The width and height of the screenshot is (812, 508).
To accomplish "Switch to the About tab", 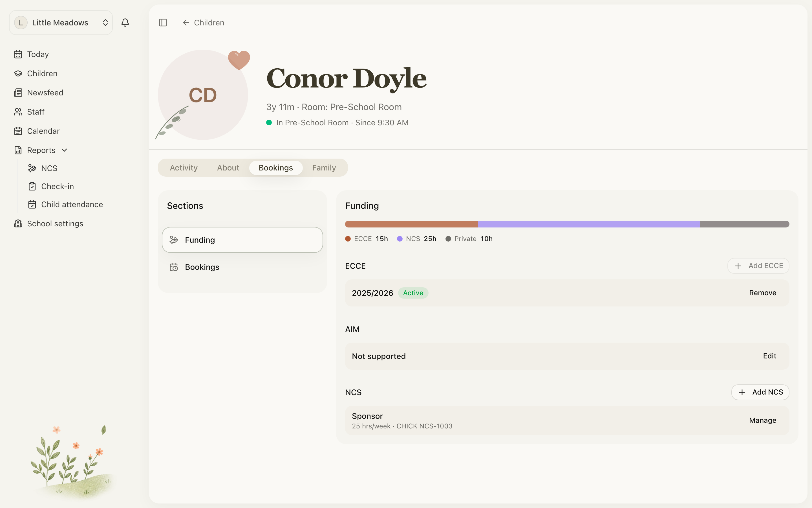I will click(x=228, y=168).
